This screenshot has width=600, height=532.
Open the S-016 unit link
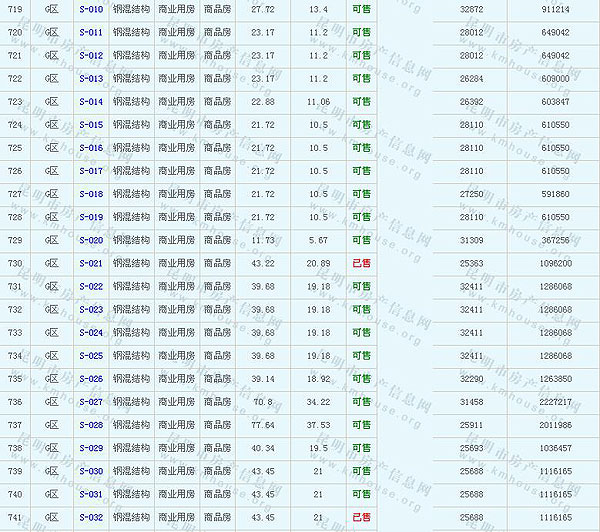[90, 148]
